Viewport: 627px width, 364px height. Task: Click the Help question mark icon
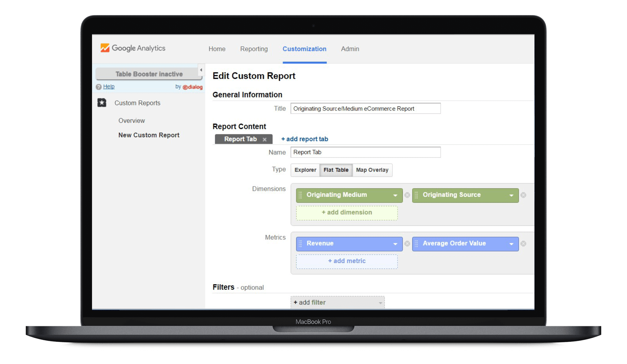pyautogui.click(x=99, y=87)
